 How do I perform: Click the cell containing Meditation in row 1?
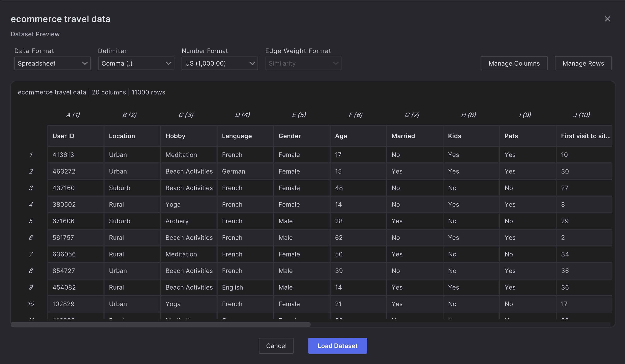tap(181, 155)
